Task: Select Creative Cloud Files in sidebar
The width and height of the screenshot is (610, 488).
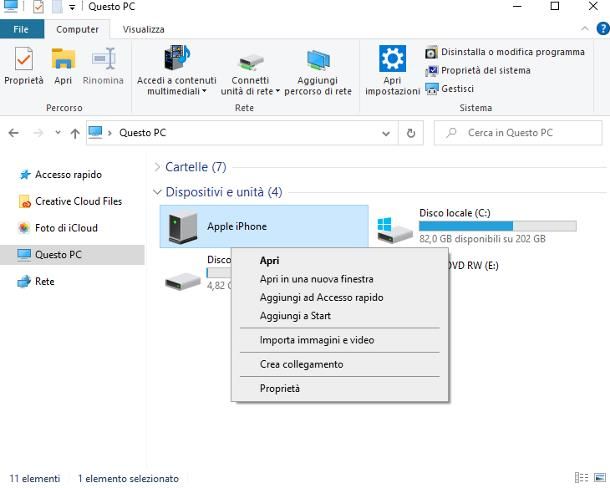Action: (x=70, y=202)
